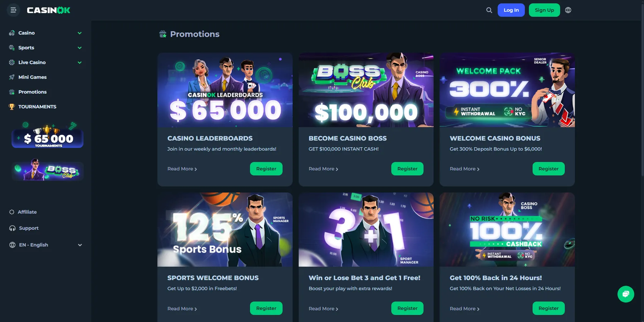Click the Mini Games rocket icon

tap(12, 77)
